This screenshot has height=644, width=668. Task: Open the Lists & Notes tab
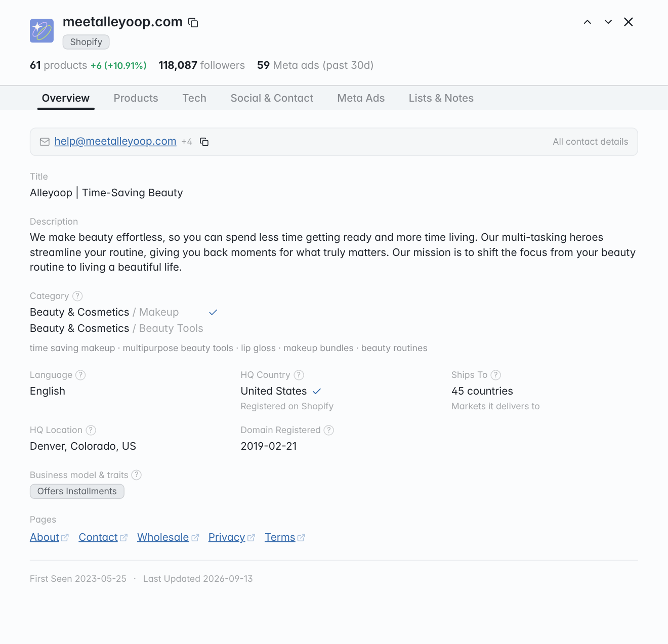[441, 98]
